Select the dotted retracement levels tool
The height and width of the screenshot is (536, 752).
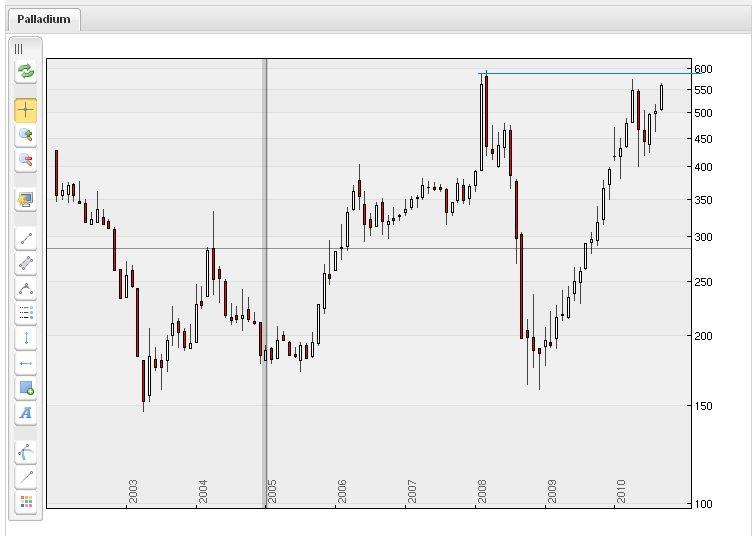tap(26, 313)
